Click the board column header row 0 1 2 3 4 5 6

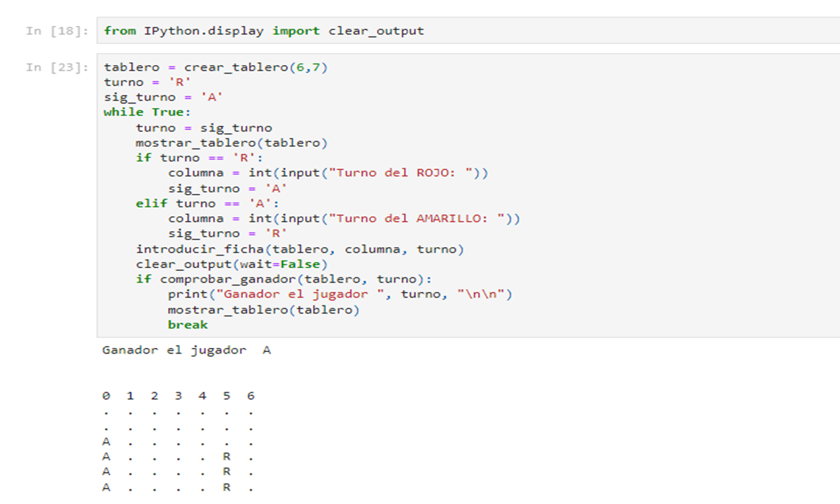[x=178, y=396]
